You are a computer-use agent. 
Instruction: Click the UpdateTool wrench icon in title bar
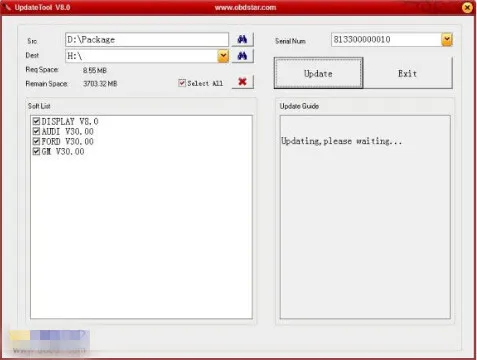click(8, 7)
